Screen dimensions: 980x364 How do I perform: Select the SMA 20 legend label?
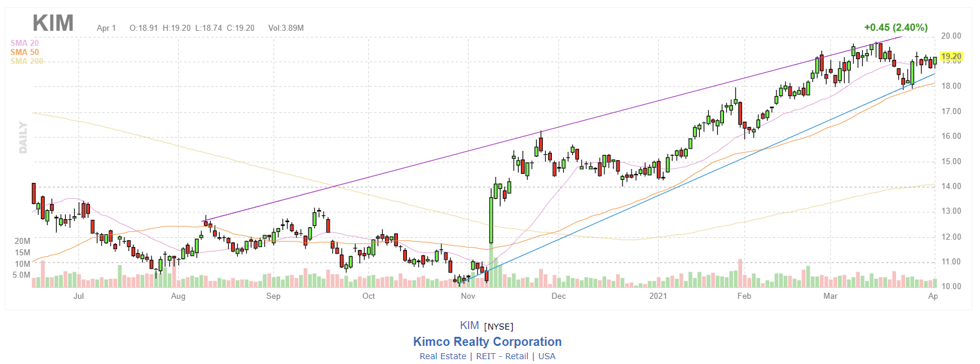(25, 43)
